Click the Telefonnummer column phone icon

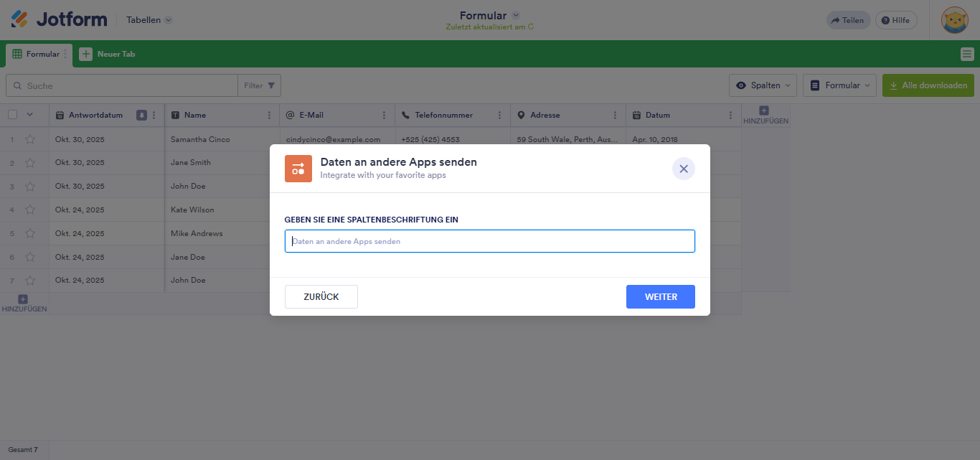(x=405, y=115)
